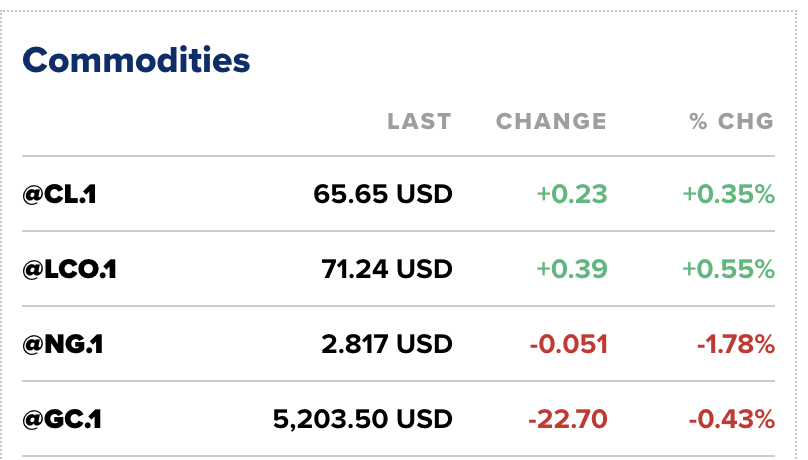This screenshot has width=808, height=460.
Task: Click the -0.43% percent change
Action: (732, 419)
